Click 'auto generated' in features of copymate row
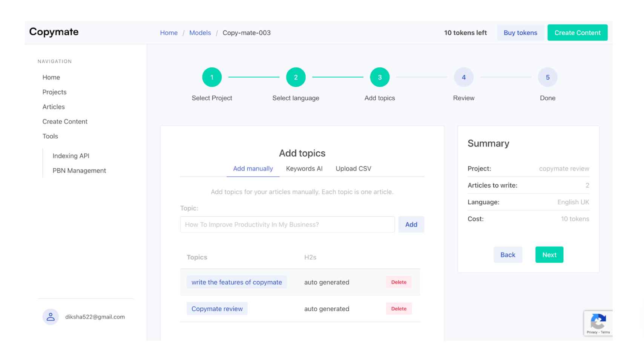The width and height of the screenshot is (644, 355). point(327,282)
